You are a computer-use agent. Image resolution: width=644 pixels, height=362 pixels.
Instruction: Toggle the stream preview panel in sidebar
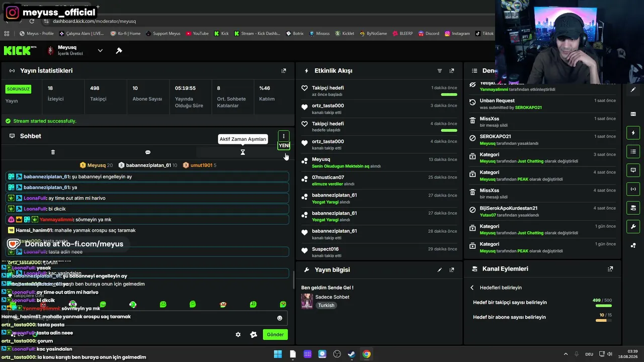pyautogui.click(x=633, y=114)
